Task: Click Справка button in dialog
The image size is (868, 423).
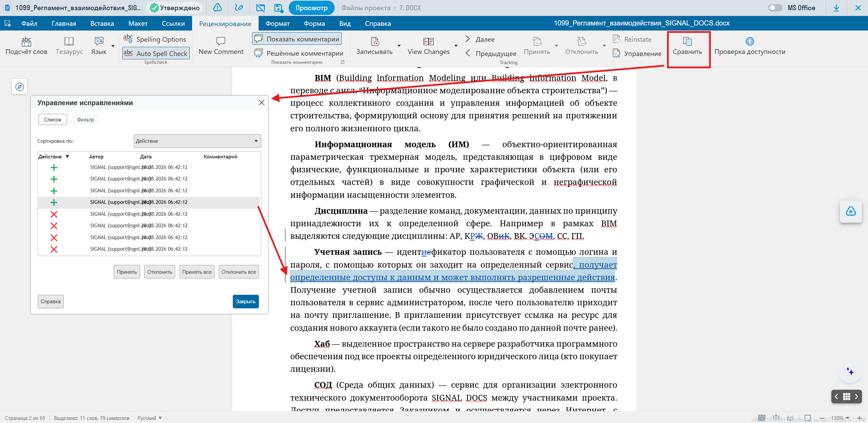Action: [x=51, y=301]
